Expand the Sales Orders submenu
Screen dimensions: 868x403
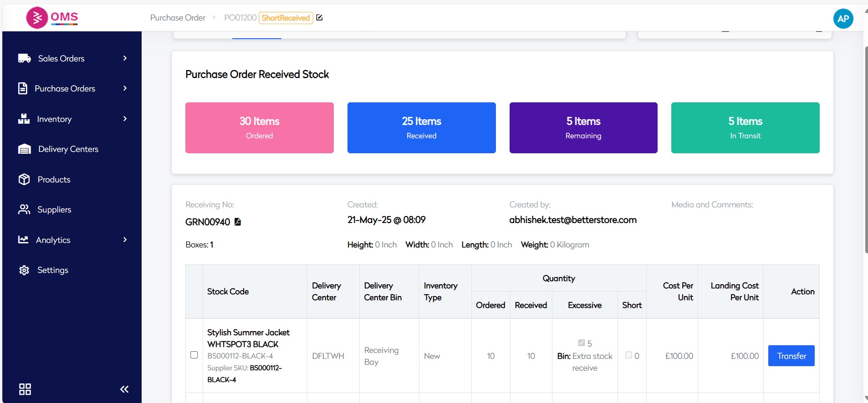pyautogui.click(x=125, y=58)
